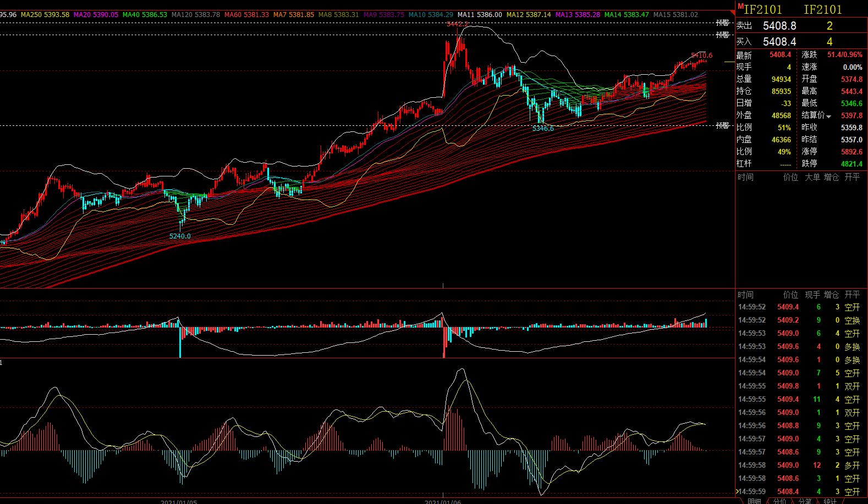This screenshot has width=868, height=504.
Task: Click the 昨结 value 5357.0
Action: [x=851, y=140]
